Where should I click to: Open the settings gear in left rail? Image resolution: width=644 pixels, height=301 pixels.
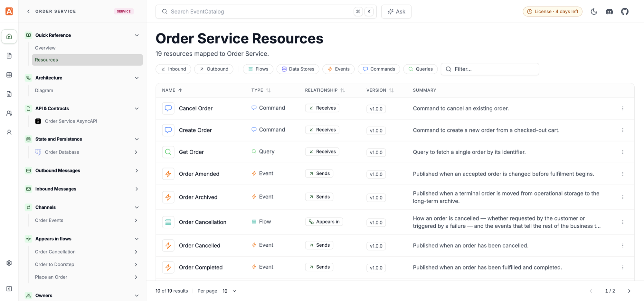pos(9,263)
